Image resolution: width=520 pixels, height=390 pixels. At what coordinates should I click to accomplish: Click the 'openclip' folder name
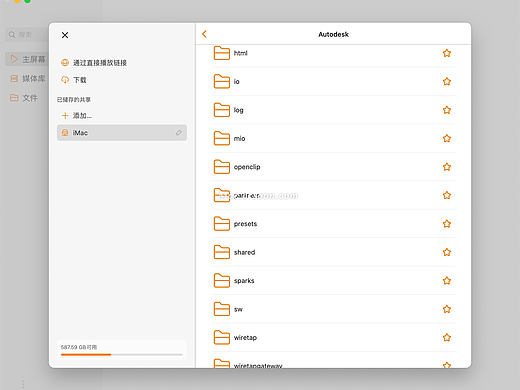coord(247,167)
